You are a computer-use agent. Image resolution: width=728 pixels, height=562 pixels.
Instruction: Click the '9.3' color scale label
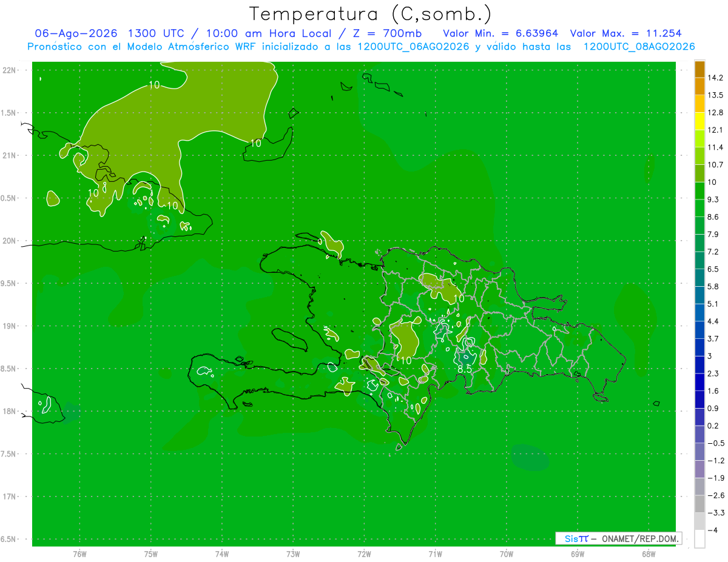713,199
